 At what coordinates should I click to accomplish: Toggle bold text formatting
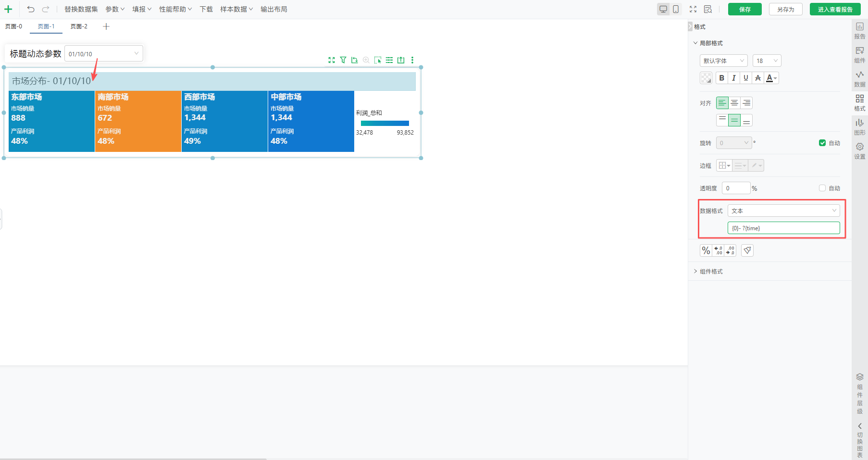pyautogui.click(x=721, y=78)
